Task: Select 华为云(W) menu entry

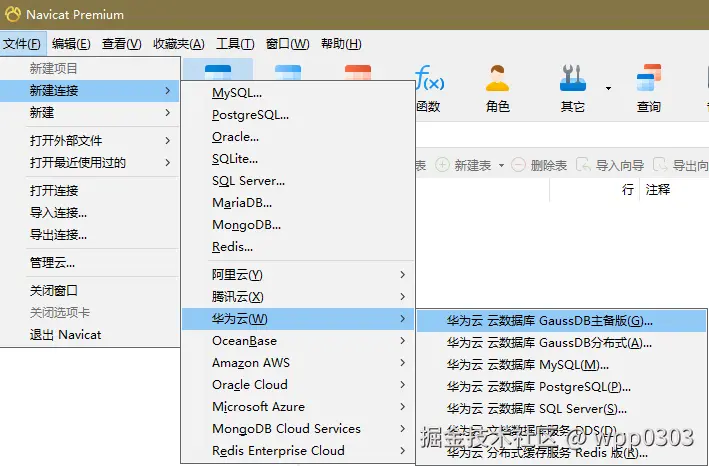Action: [298, 319]
